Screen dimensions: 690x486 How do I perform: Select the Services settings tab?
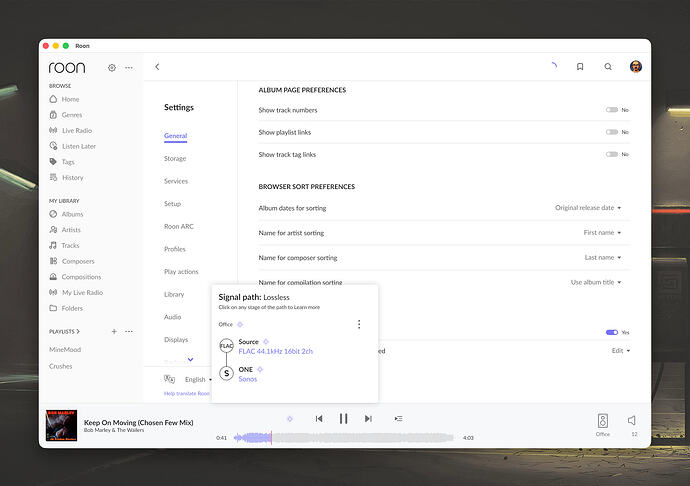coord(176,181)
